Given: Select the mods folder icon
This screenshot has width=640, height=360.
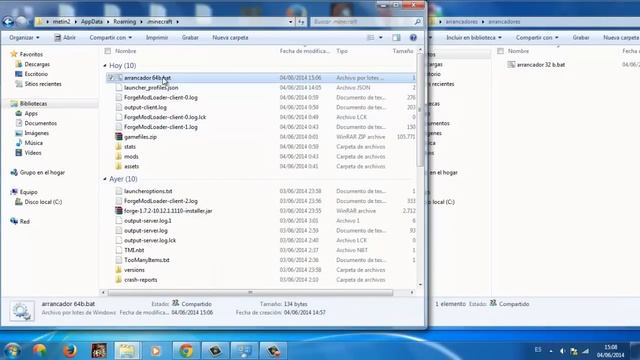Looking at the screenshot, I should (118, 156).
